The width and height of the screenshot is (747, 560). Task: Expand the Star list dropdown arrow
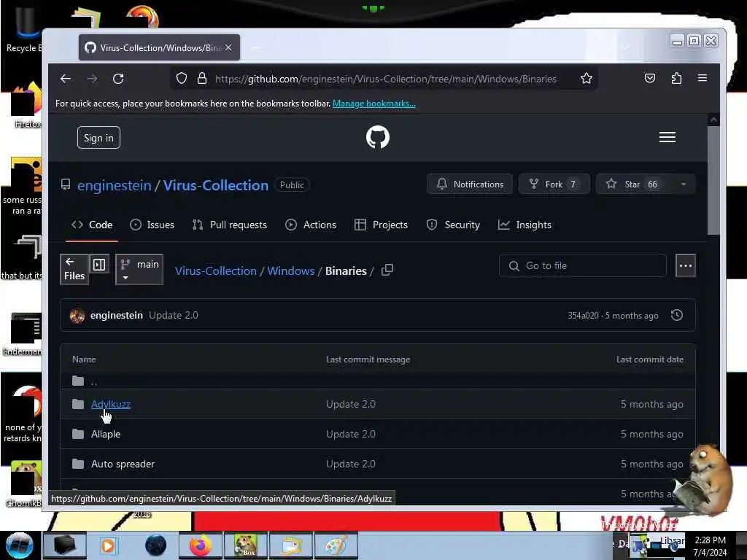(683, 184)
